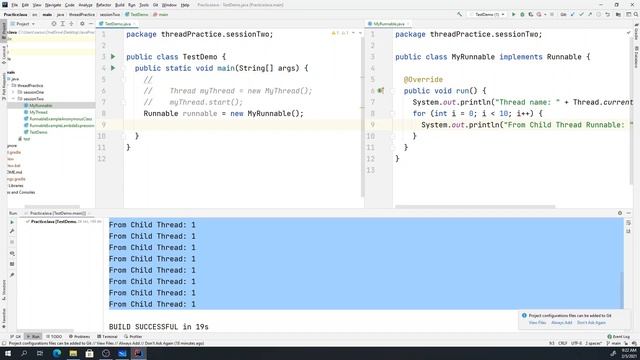This screenshot has height=360, width=640.
Task: Select TestDemo file in the project tree
Action: click(38, 132)
